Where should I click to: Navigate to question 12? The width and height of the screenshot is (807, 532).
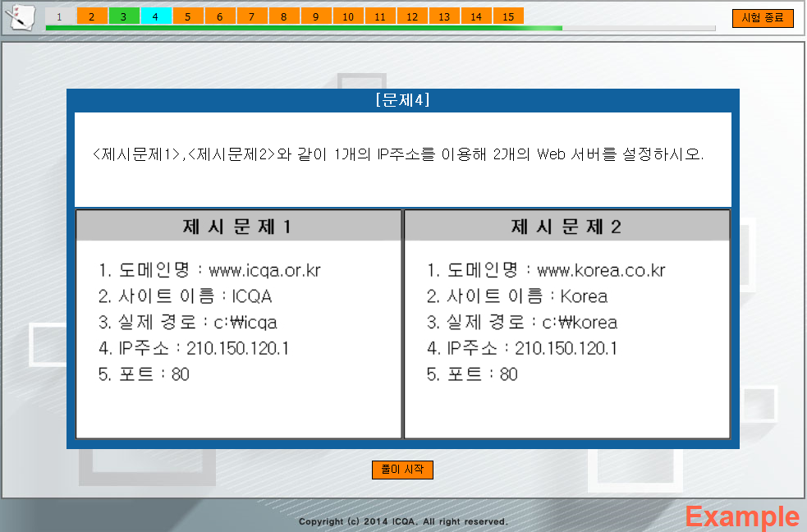(x=411, y=16)
